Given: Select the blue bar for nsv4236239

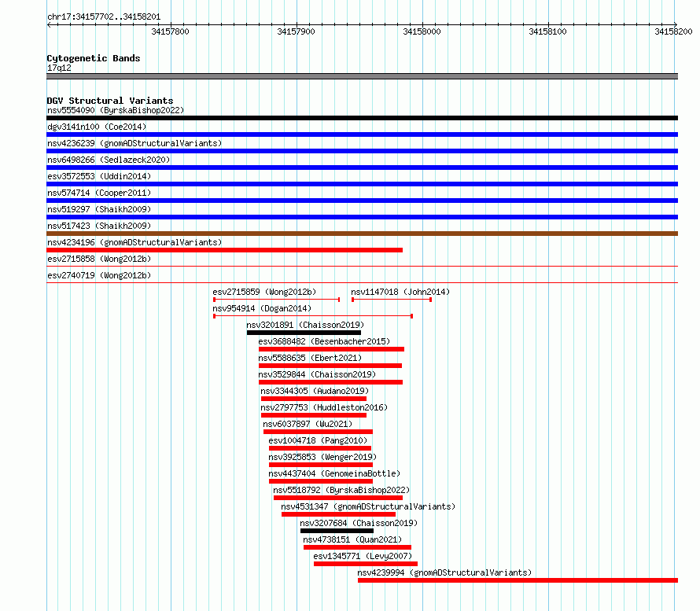Looking at the screenshot, I should pos(362,151).
